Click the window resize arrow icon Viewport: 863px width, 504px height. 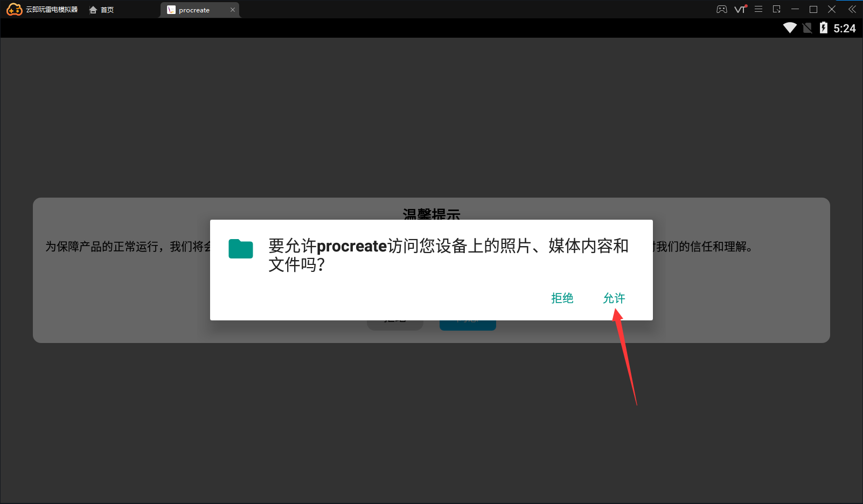776,9
